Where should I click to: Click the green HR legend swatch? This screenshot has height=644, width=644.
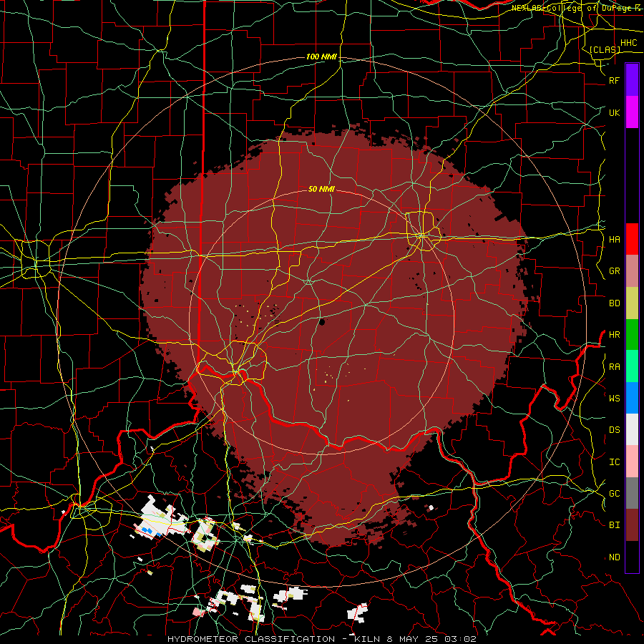click(x=632, y=335)
